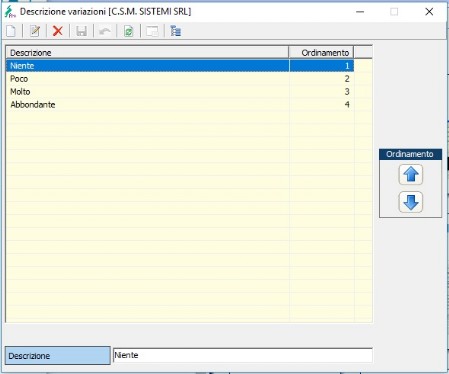Click the Descrizione field label
Viewport: 449px width, 374px height.
58,355
